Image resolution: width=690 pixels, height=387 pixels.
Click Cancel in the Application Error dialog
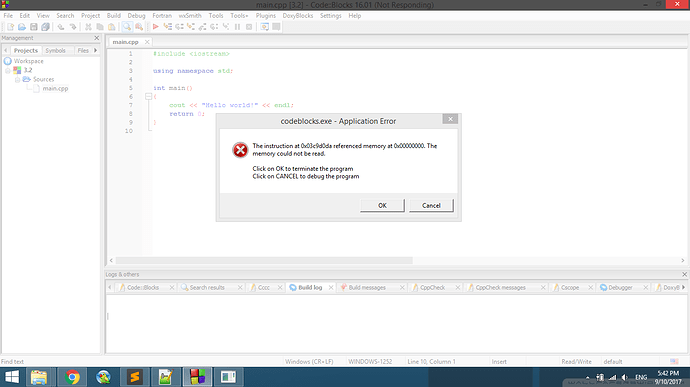tap(431, 206)
